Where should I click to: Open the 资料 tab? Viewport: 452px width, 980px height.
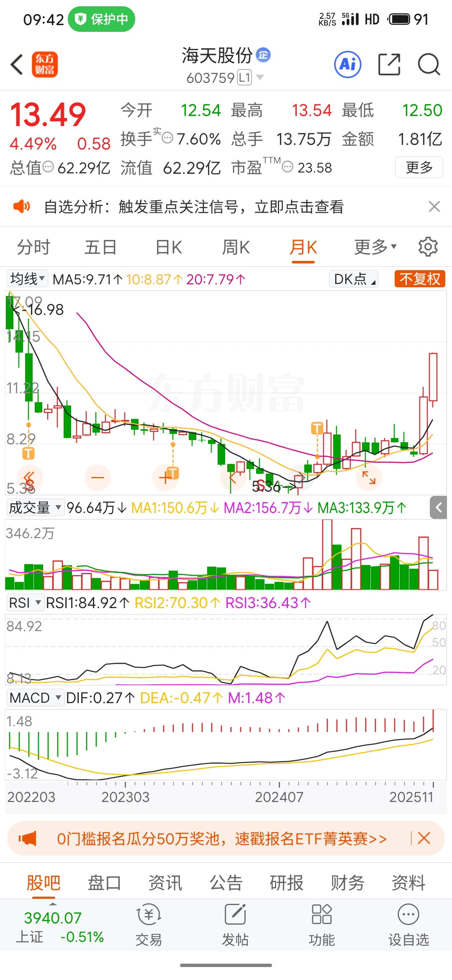coord(408,882)
